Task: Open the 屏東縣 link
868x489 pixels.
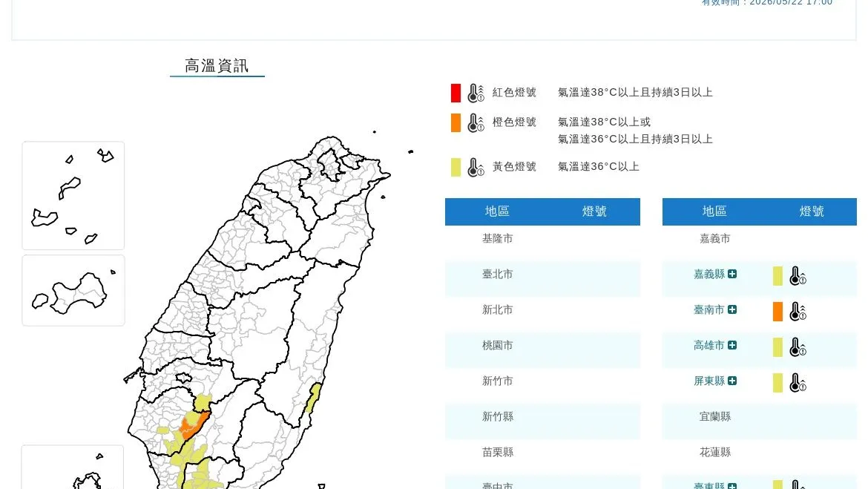Action: [709, 381]
